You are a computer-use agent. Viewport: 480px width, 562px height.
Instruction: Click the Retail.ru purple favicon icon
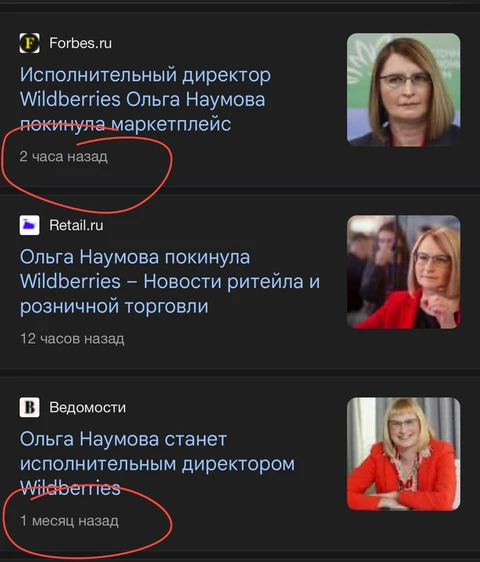point(29,225)
